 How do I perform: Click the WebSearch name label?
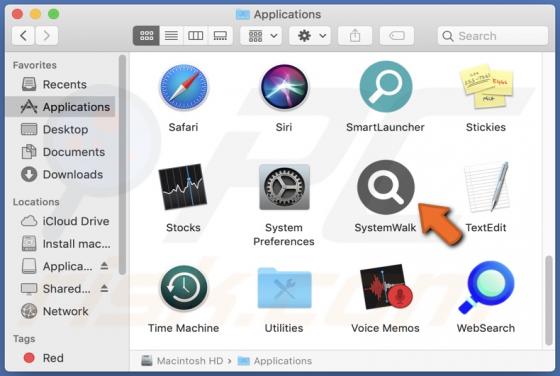486,328
